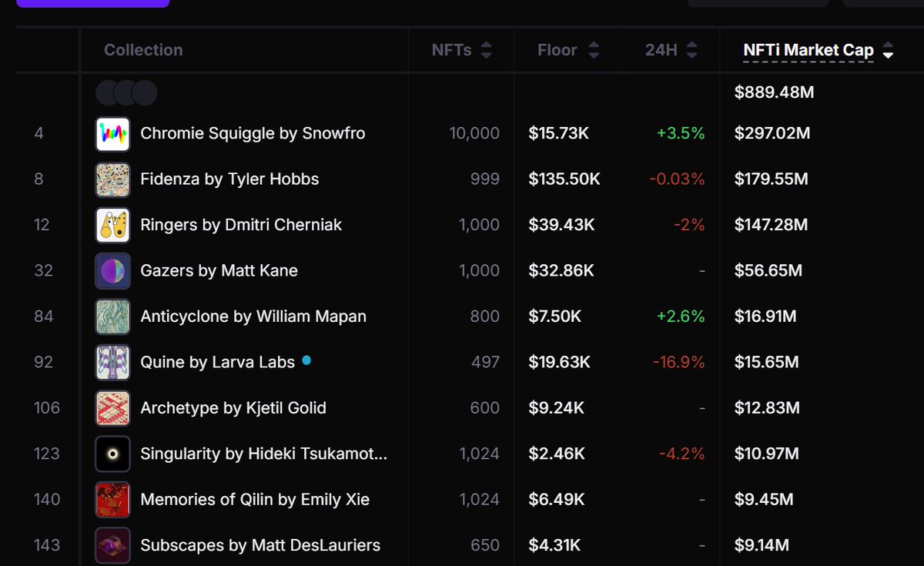
Task: Click the Gazers collection icon
Action: 112,271
